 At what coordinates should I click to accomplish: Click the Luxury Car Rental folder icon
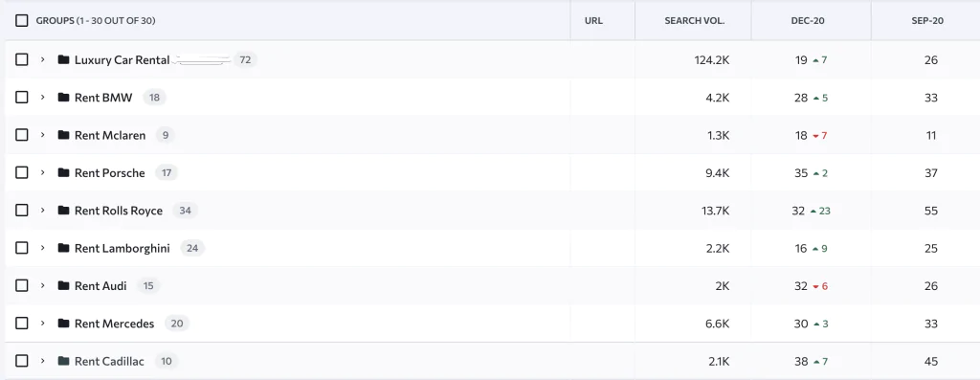(63, 59)
